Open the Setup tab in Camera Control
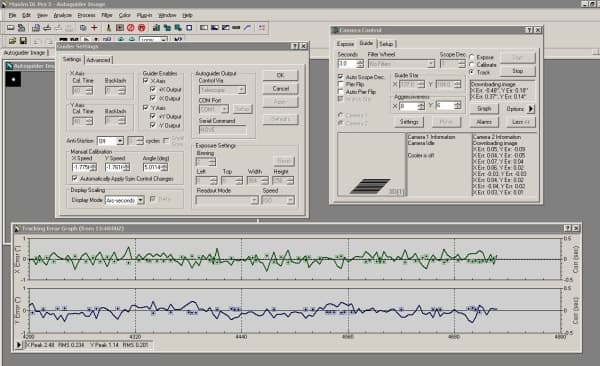This screenshot has height=366, width=600. [386, 44]
